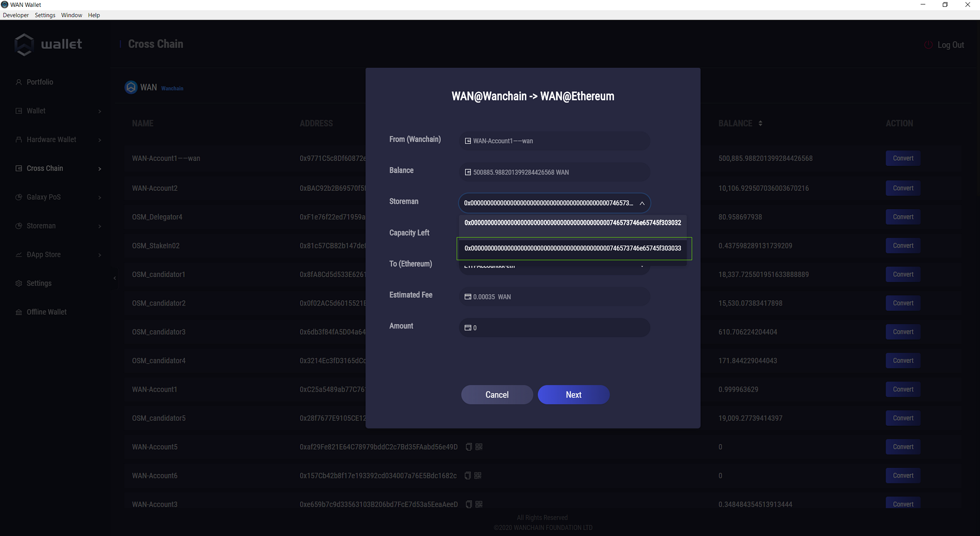Screen dimensions: 980x536
Task: Click Convert for OSM_candidator3
Action: pyautogui.click(x=903, y=332)
